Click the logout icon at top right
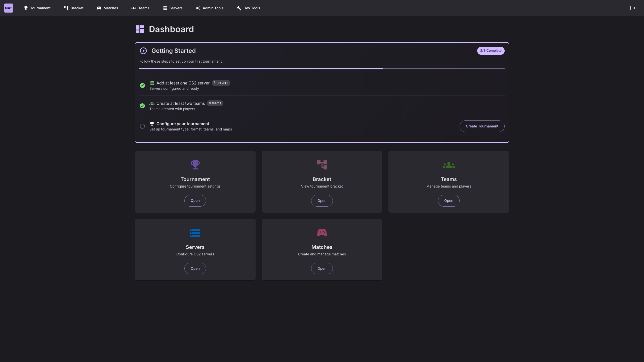This screenshot has height=362, width=644. click(x=633, y=8)
